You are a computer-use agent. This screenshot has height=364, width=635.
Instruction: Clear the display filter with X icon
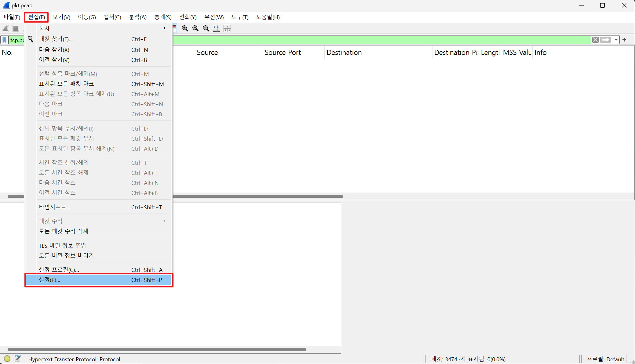[595, 40]
